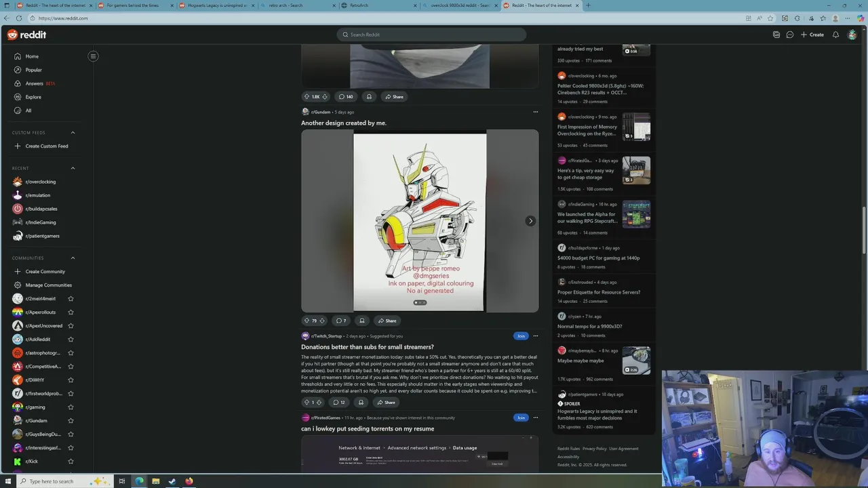The height and width of the screenshot is (488, 868).
Task: Open a new browser tab
Action: 588,5
